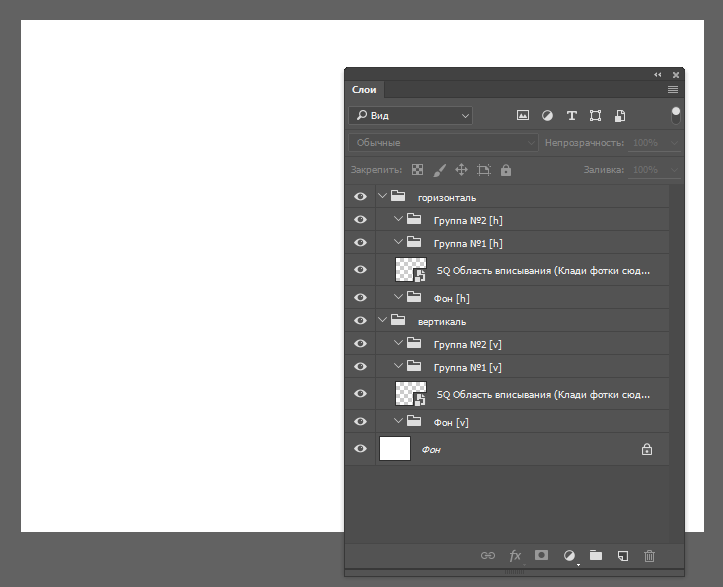Hide the горизонталь group
The height and width of the screenshot is (587, 723).
point(360,196)
